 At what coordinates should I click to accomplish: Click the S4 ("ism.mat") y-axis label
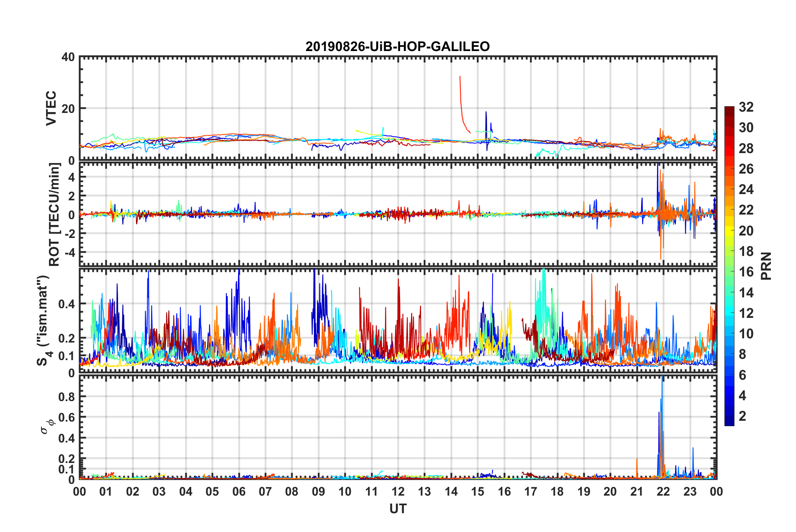[x=44, y=320]
